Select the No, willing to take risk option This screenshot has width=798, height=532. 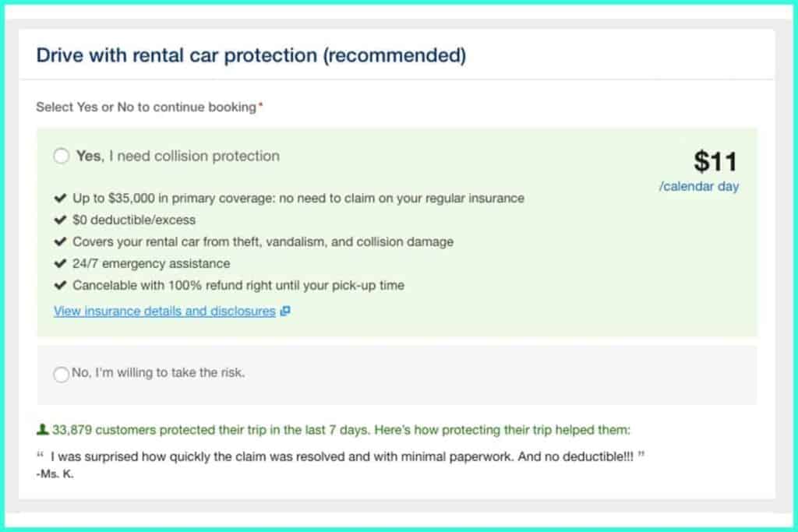tap(61, 375)
